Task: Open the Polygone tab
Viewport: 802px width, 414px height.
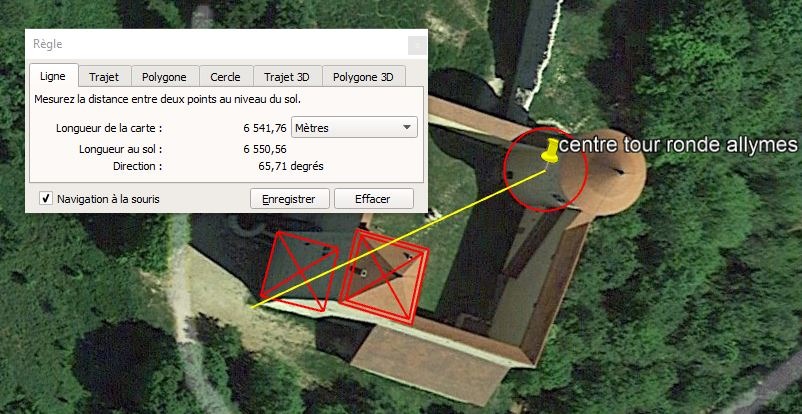Action: click(x=164, y=77)
